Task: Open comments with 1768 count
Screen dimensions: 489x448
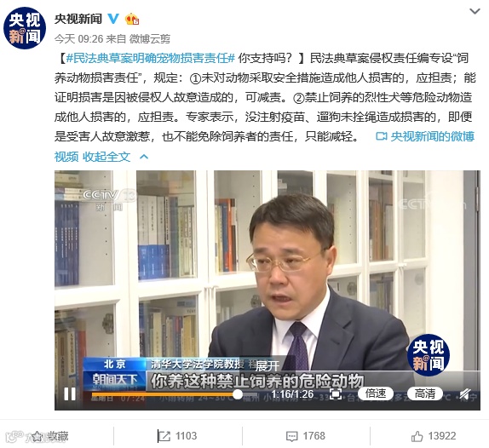Action: pos(306,436)
